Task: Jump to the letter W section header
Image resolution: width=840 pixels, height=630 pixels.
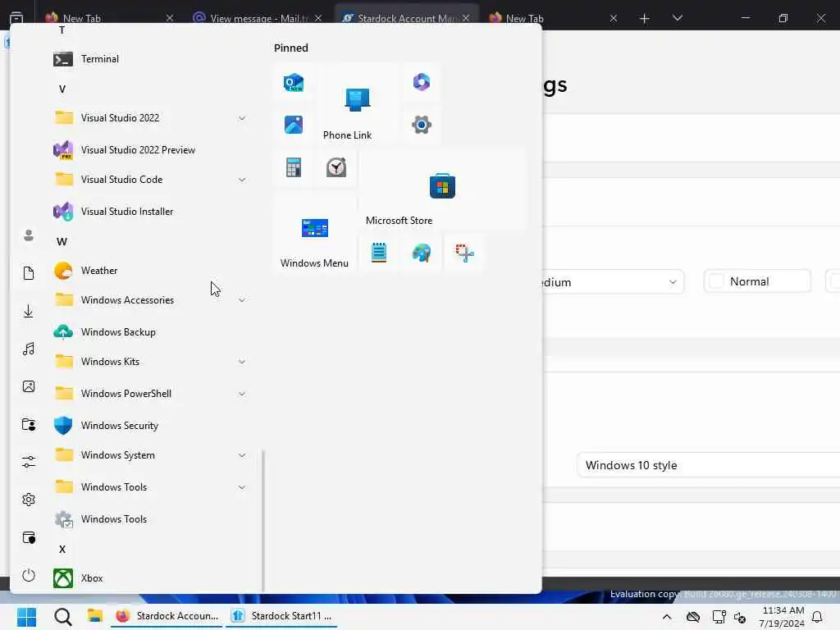Action: tap(62, 242)
